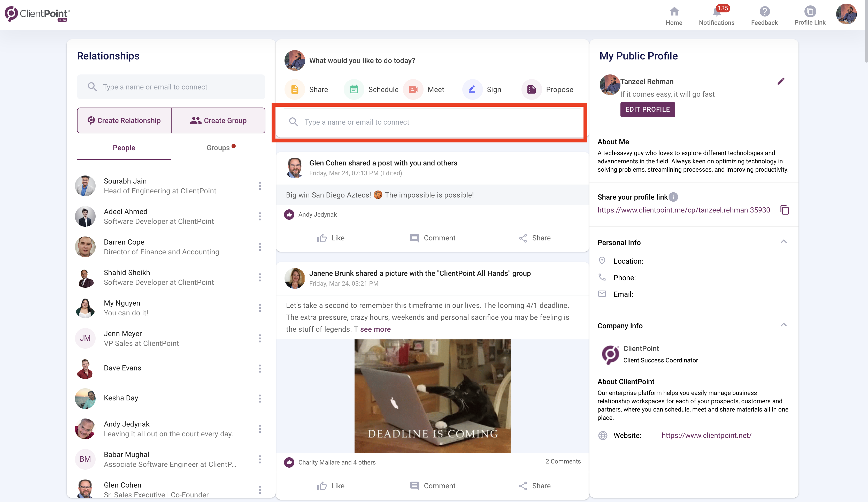The width and height of the screenshot is (868, 502).
Task: Open options menu for Dave Evans
Action: tap(260, 369)
